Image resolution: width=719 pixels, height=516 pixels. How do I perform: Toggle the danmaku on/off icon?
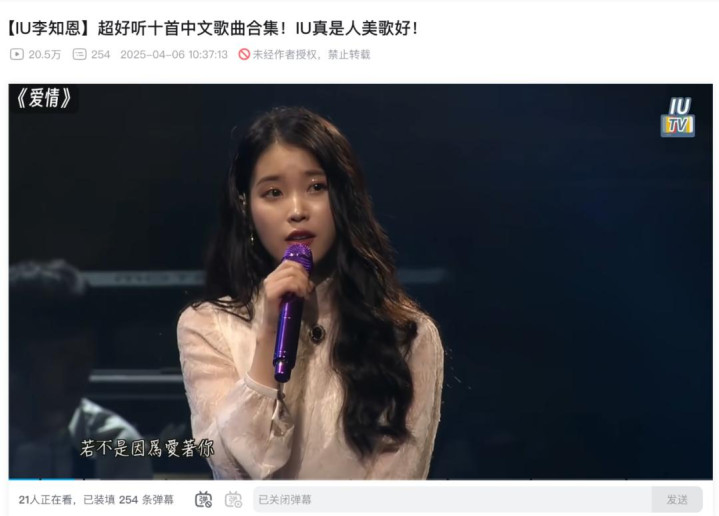coord(203,499)
